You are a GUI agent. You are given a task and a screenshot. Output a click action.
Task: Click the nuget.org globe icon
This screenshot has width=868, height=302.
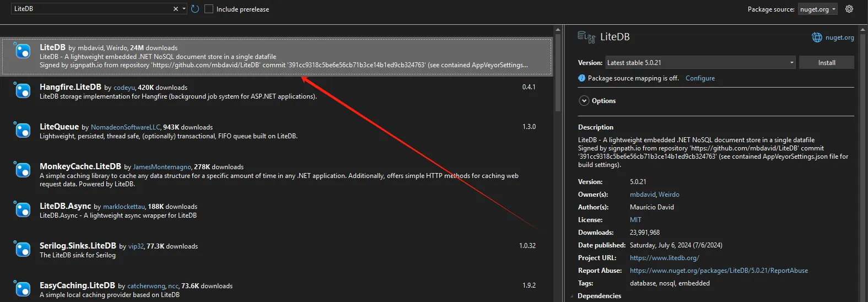point(817,37)
